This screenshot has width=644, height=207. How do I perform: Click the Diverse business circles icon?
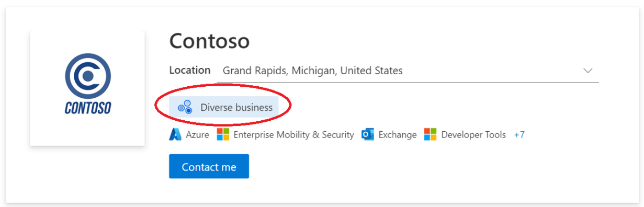tap(185, 107)
